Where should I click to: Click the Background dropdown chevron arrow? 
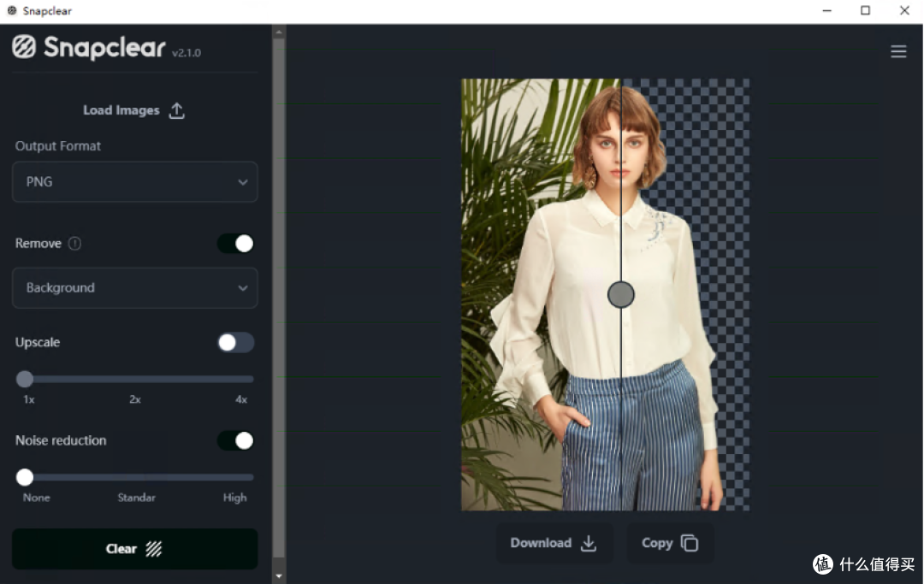(243, 288)
